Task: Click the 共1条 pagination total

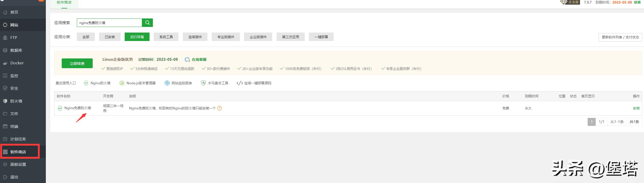Action: (634, 122)
